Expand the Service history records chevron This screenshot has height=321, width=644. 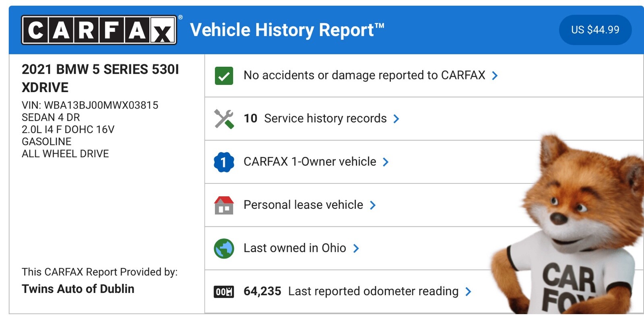coord(396,119)
